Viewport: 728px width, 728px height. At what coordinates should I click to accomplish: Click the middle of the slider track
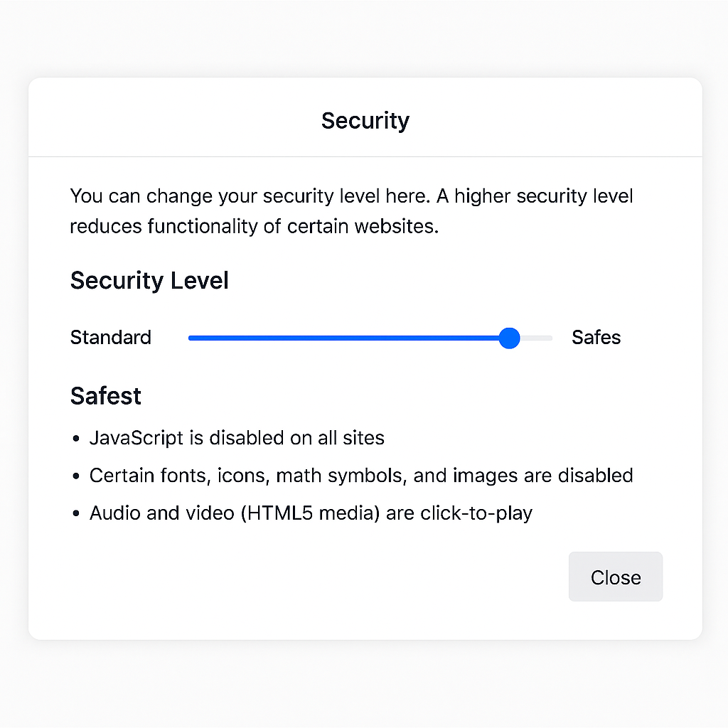click(370, 338)
